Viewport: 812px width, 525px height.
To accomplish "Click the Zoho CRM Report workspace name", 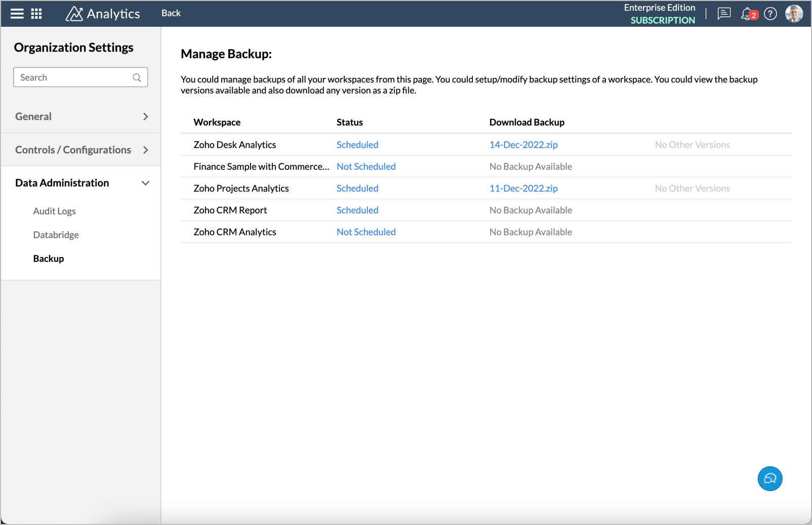I will (230, 210).
